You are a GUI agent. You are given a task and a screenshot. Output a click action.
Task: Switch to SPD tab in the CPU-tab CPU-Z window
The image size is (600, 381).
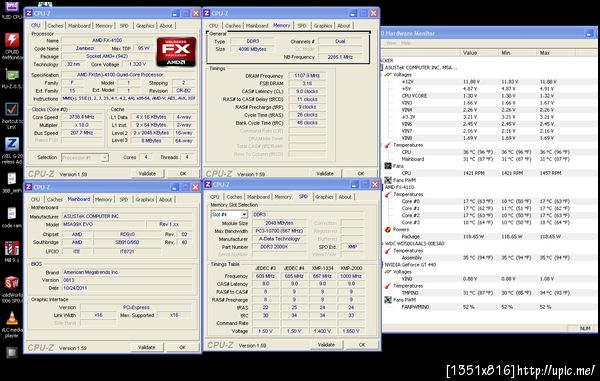(x=124, y=26)
